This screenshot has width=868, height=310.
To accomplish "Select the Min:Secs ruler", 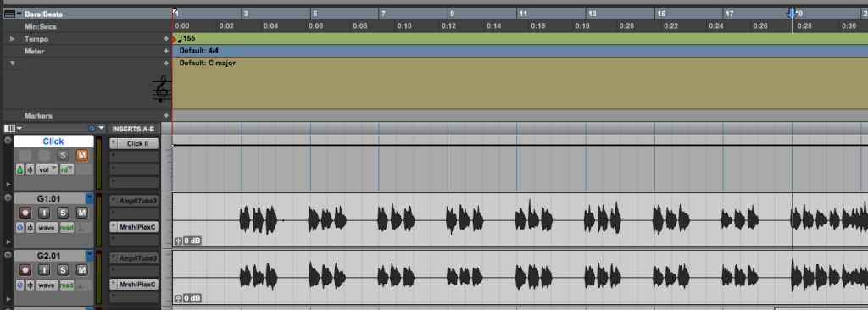I will coord(41,26).
